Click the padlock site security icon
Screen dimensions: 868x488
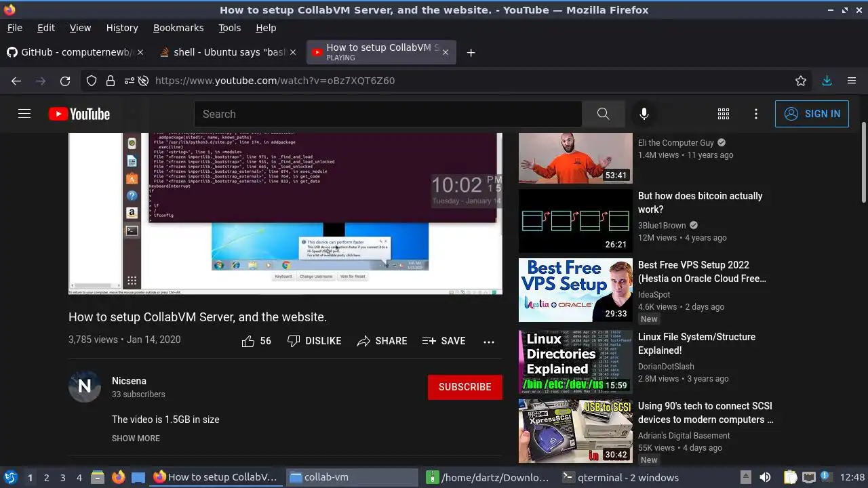coord(111,81)
